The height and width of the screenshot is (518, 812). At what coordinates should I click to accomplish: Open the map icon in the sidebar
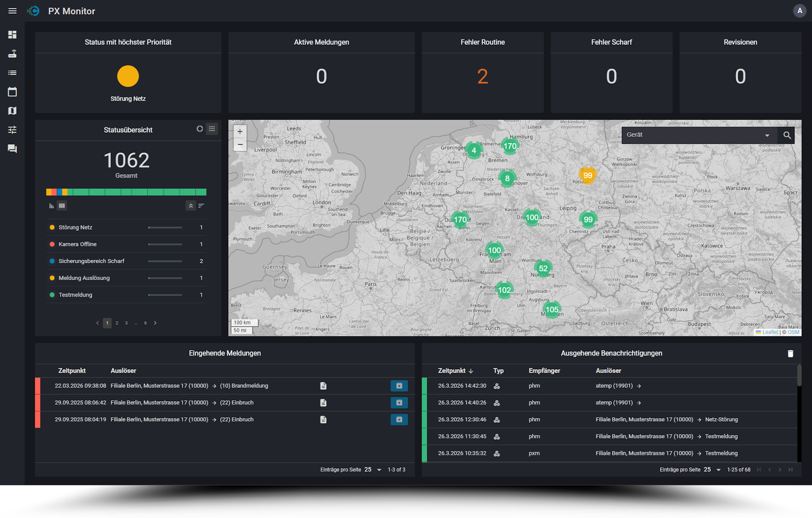click(12, 111)
